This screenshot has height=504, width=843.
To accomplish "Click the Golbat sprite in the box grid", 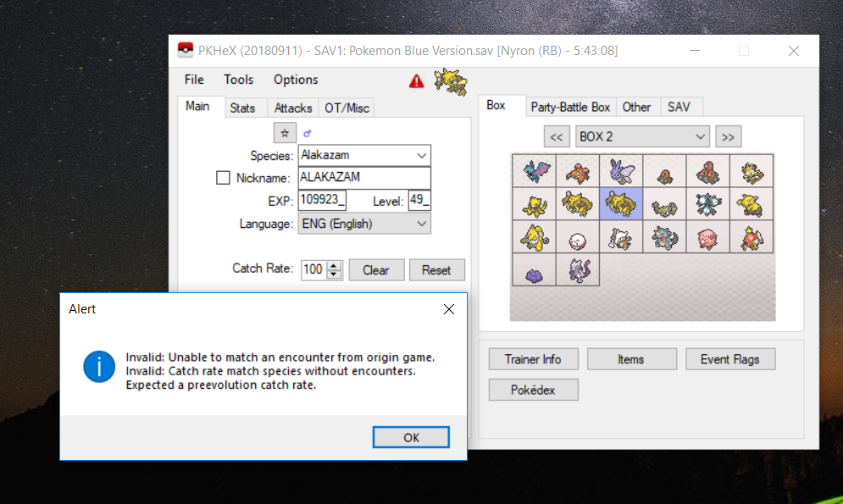I will click(535, 171).
